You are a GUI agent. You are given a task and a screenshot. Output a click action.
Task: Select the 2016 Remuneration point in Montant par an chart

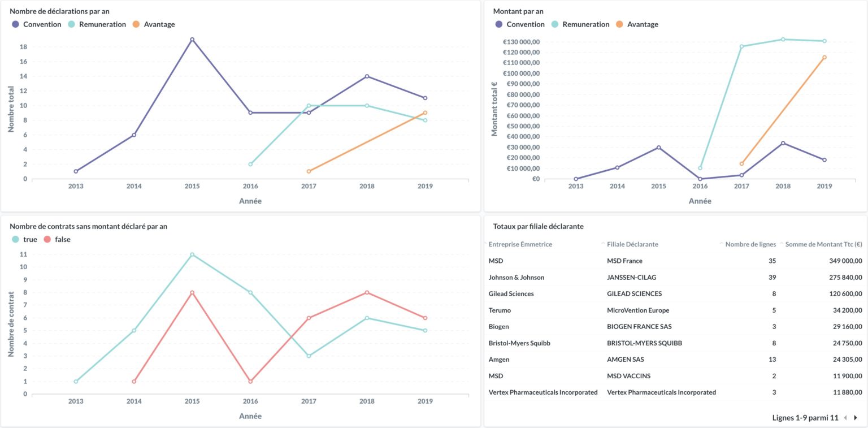coord(700,168)
